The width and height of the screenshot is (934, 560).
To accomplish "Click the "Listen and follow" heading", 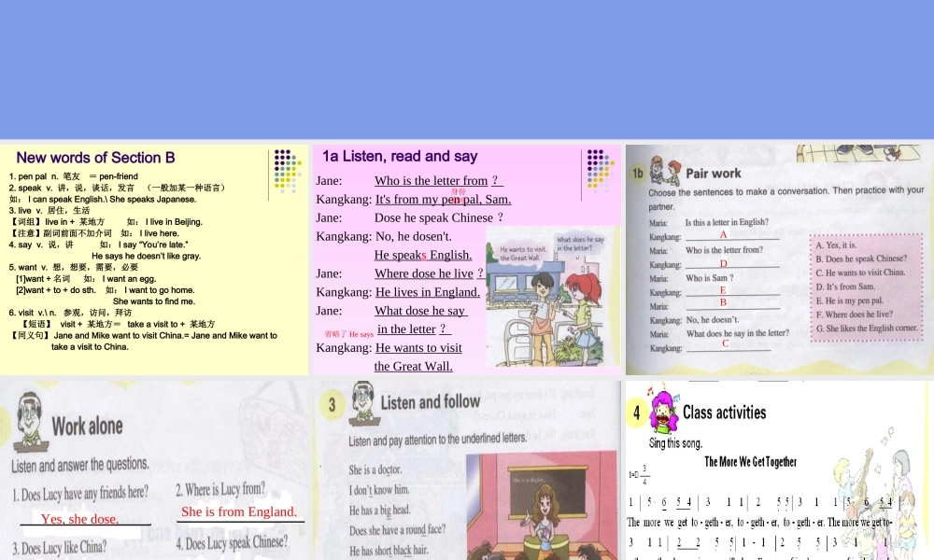I will pyautogui.click(x=430, y=402).
